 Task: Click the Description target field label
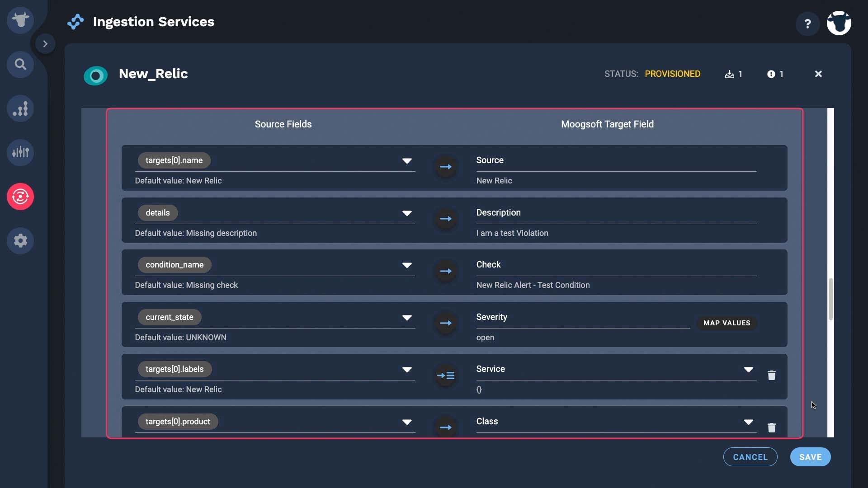498,213
